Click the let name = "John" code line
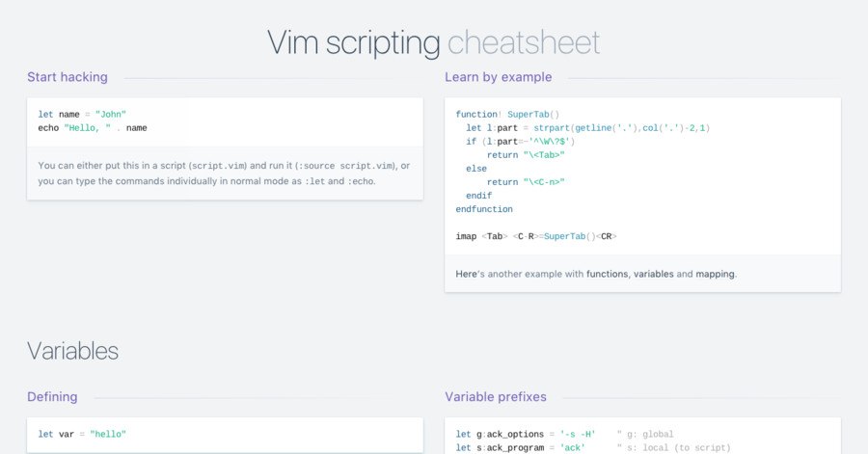The height and width of the screenshot is (454, 868). point(82,115)
